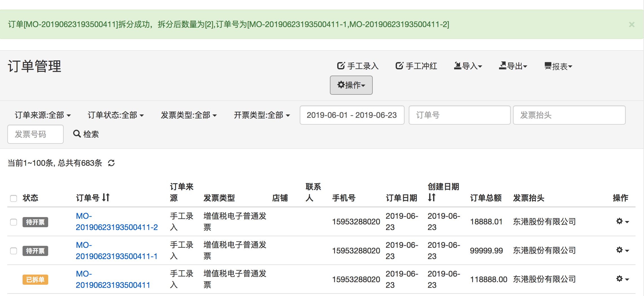Toggle the select-all checkbox in table header
Viewport: 644px width, 296px height.
14,198
